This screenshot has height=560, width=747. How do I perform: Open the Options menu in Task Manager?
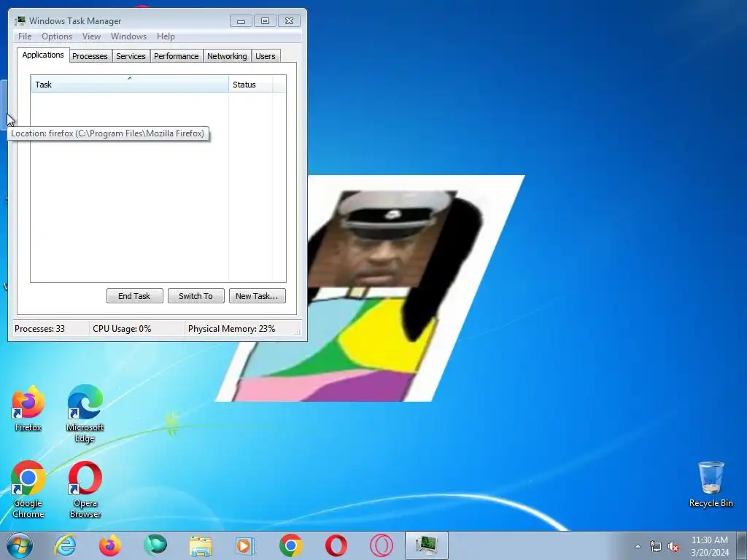[x=57, y=36]
